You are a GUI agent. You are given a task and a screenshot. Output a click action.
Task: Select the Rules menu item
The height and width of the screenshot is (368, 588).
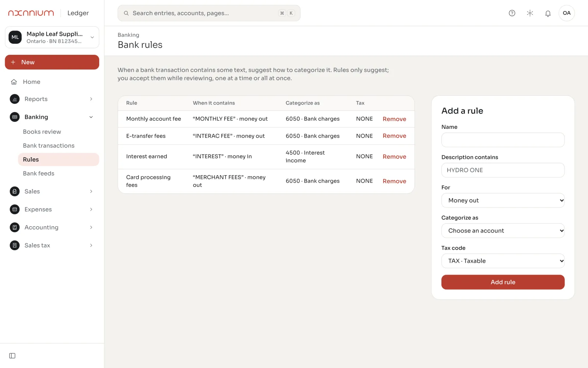click(x=58, y=160)
